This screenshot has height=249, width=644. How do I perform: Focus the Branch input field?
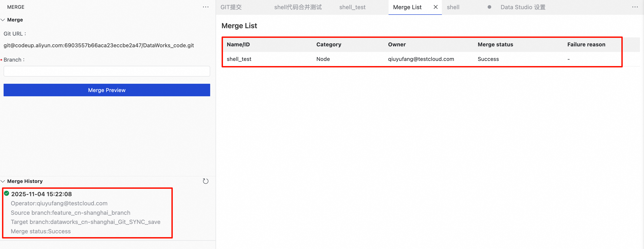click(107, 71)
